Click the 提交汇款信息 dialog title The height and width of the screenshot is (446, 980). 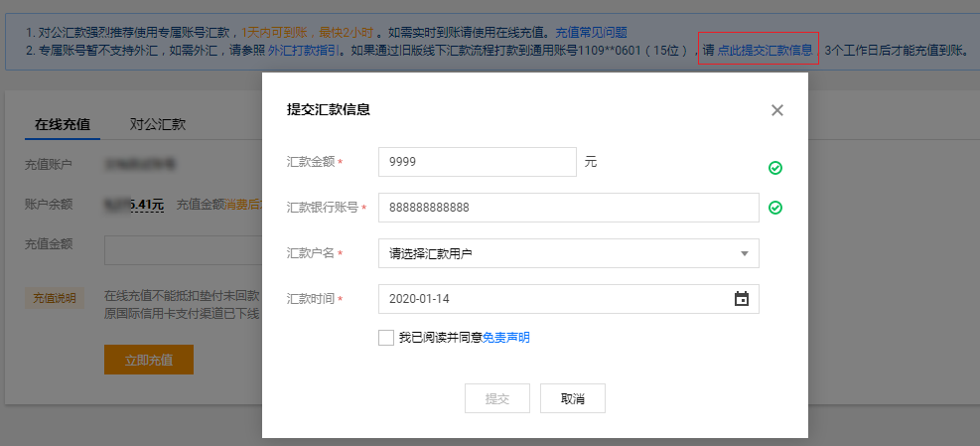[328, 109]
